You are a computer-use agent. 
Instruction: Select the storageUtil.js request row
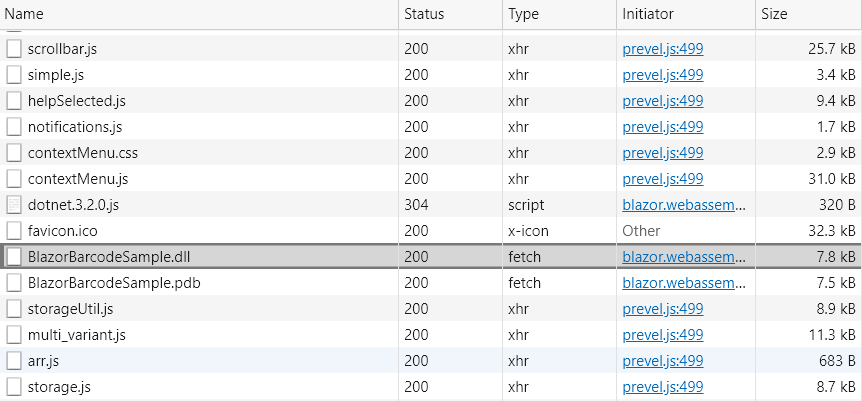pyautogui.click(x=70, y=309)
